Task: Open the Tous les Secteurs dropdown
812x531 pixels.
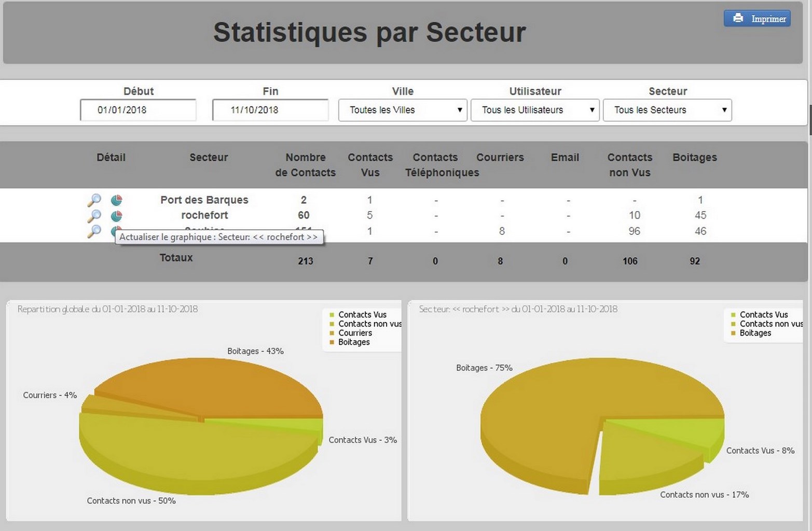Action: click(667, 110)
